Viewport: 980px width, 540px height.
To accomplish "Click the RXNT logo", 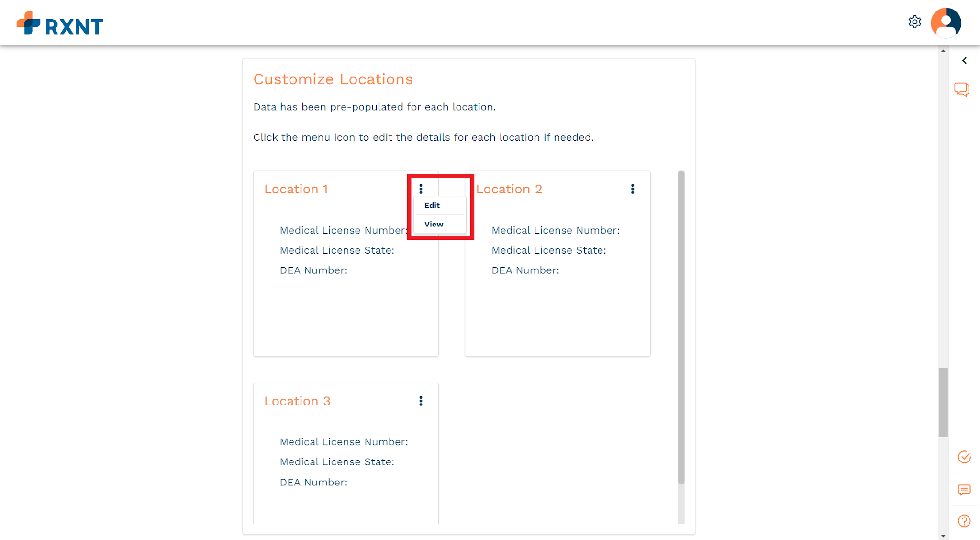I will click(x=60, y=23).
